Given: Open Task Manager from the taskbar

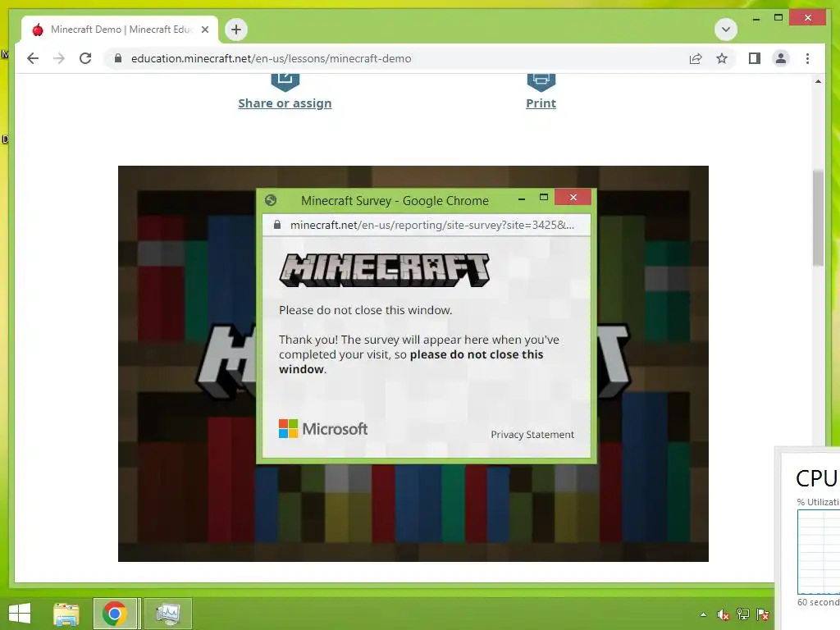Looking at the screenshot, I should 167,614.
